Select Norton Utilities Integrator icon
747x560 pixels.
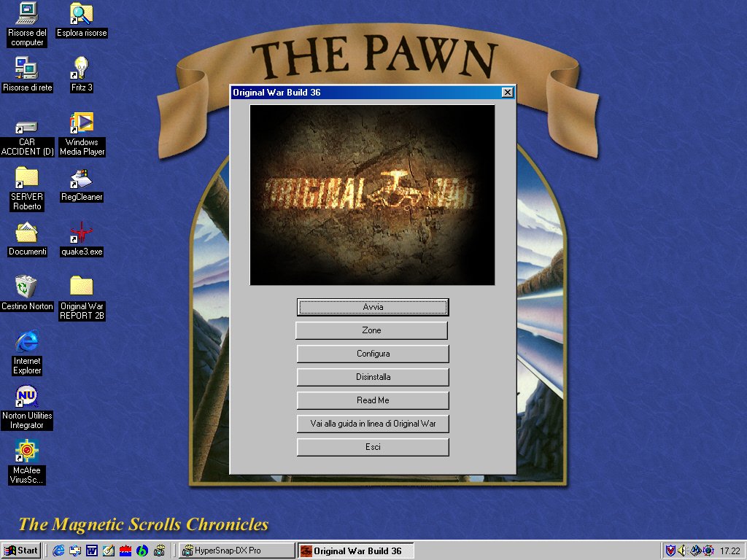tap(27, 408)
